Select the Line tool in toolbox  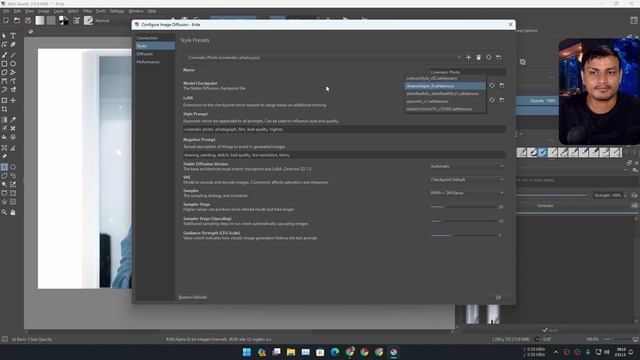(13, 55)
